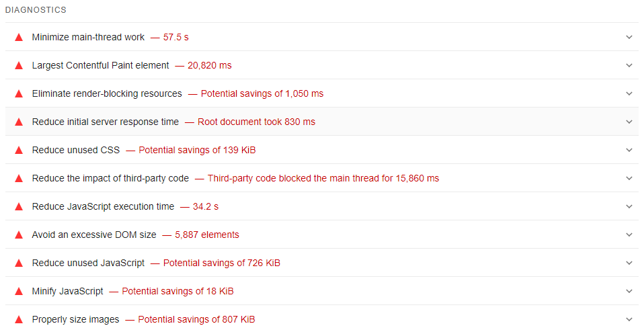Click warning triangle next to Properly size images
Viewport: 644px width, 332px height.
pyautogui.click(x=19, y=320)
